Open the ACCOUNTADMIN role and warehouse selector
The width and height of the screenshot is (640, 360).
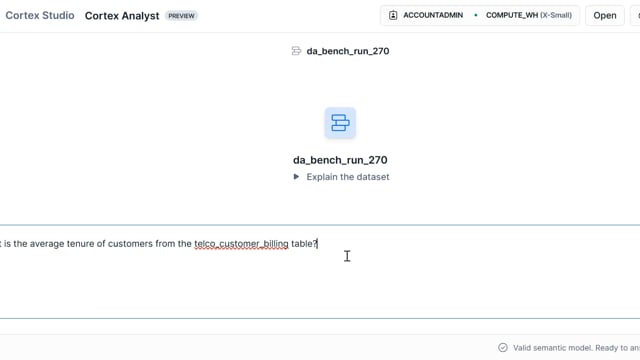[x=480, y=16]
